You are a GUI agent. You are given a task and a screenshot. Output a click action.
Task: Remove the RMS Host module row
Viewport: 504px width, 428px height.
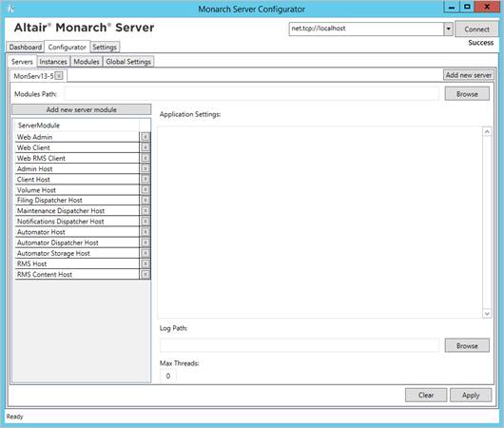click(x=145, y=263)
